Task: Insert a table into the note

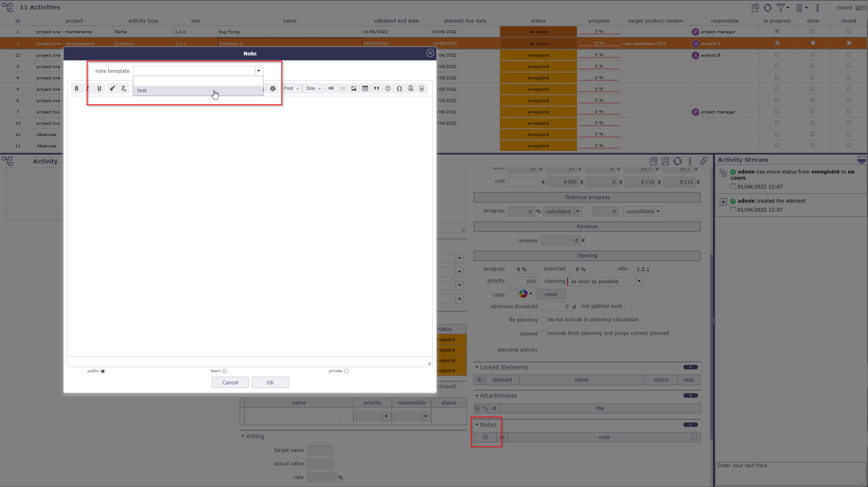Action: pos(365,89)
